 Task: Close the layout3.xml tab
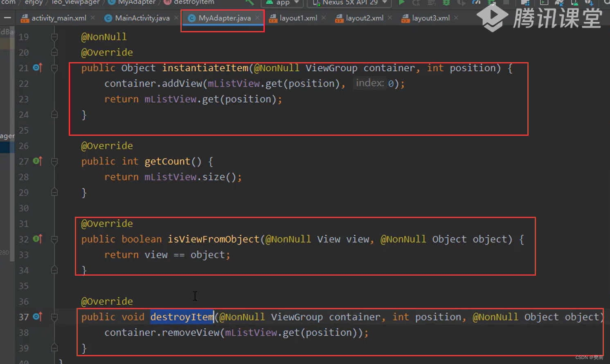pyautogui.click(x=456, y=18)
